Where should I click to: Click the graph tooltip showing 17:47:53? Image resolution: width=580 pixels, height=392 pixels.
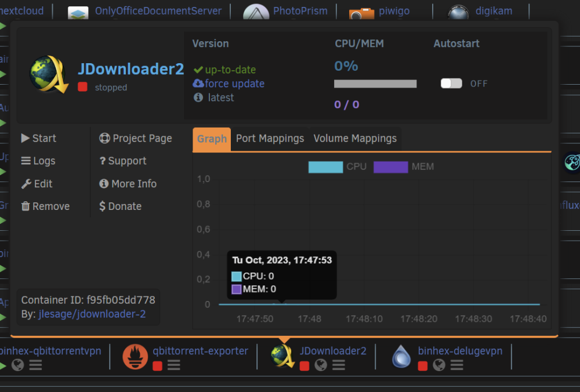[282, 275]
